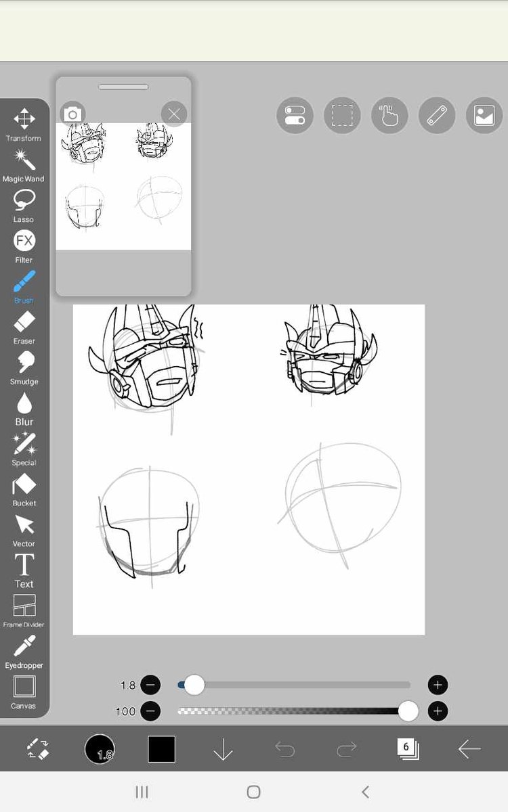This screenshot has height=812, width=508.
Task: Open brush size preview circle 1.8
Action: pyautogui.click(x=100, y=749)
